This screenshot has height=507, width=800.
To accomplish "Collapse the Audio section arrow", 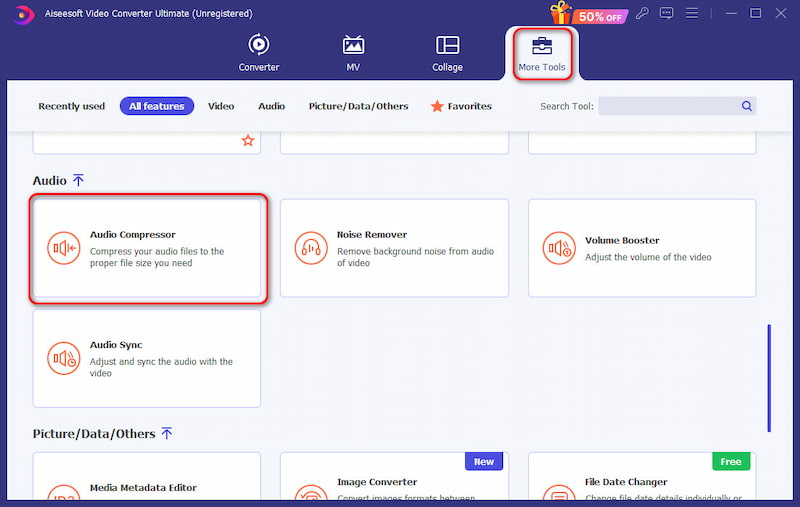I will coord(78,180).
